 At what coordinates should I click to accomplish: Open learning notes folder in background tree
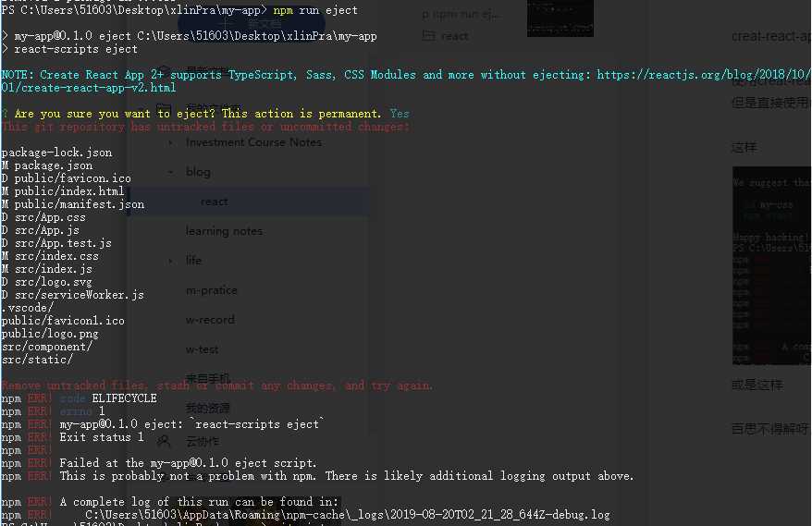224,231
